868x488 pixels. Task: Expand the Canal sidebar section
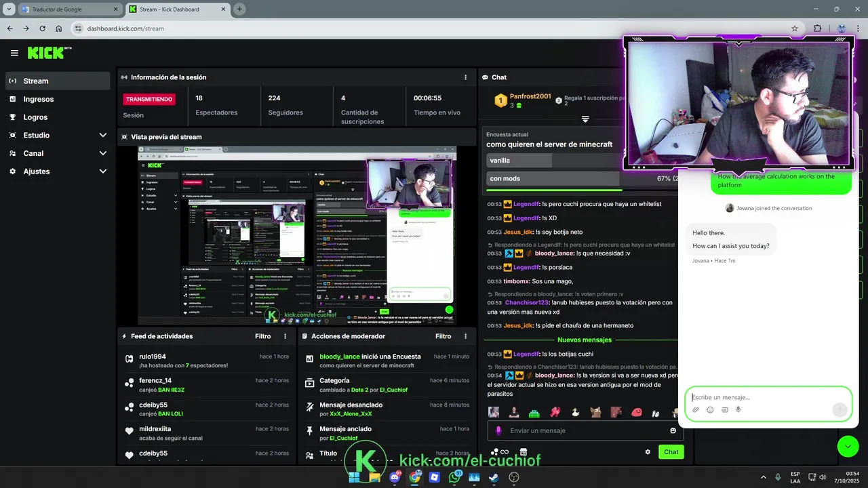tap(58, 153)
